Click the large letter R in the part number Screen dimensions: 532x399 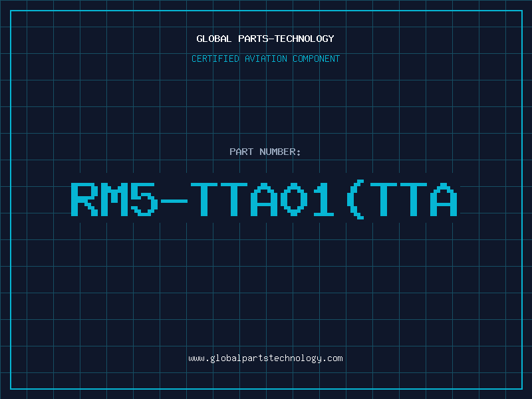click(84, 199)
